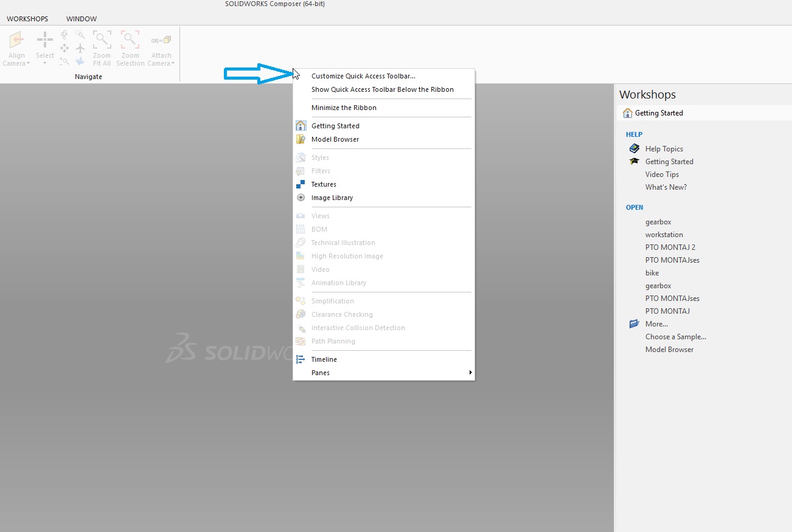Image resolution: width=792 pixels, height=532 pixels.
Task: Click the Model Browser icon in context menu
Action: coord(300,139)
